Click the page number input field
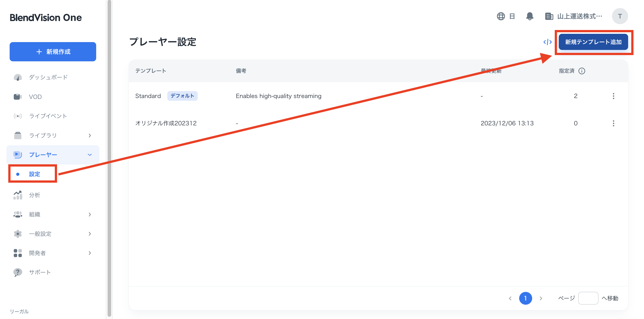The width and height of the screenshot is (644, 319). point(588,298)
